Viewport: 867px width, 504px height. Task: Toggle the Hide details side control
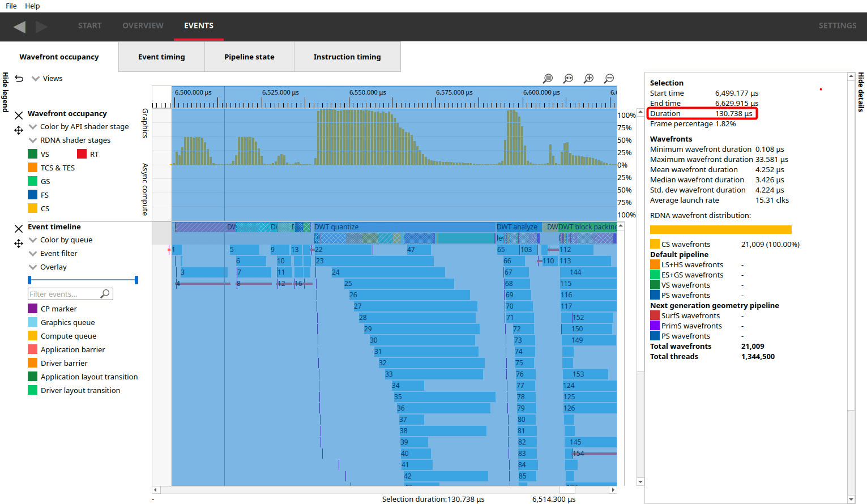coord(861,92)
